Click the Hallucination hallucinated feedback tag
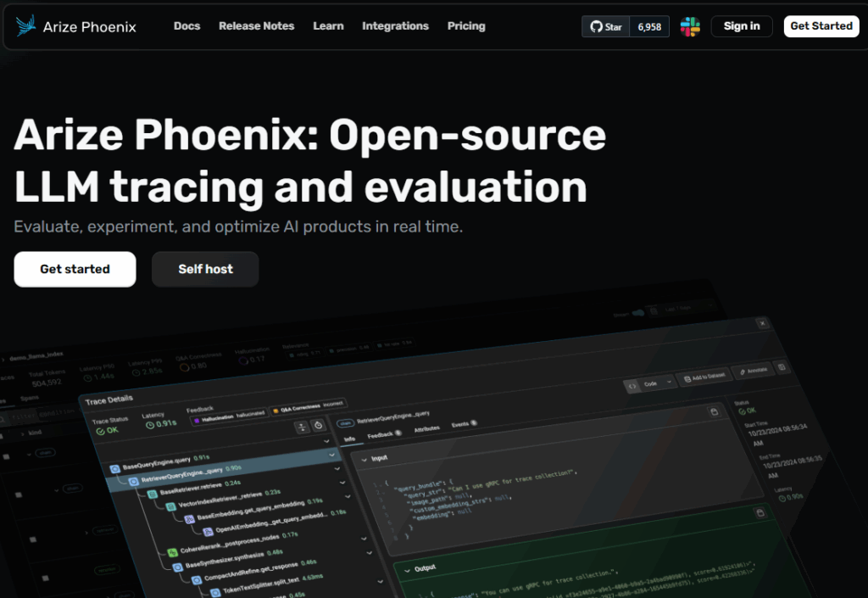 (229, 417)
